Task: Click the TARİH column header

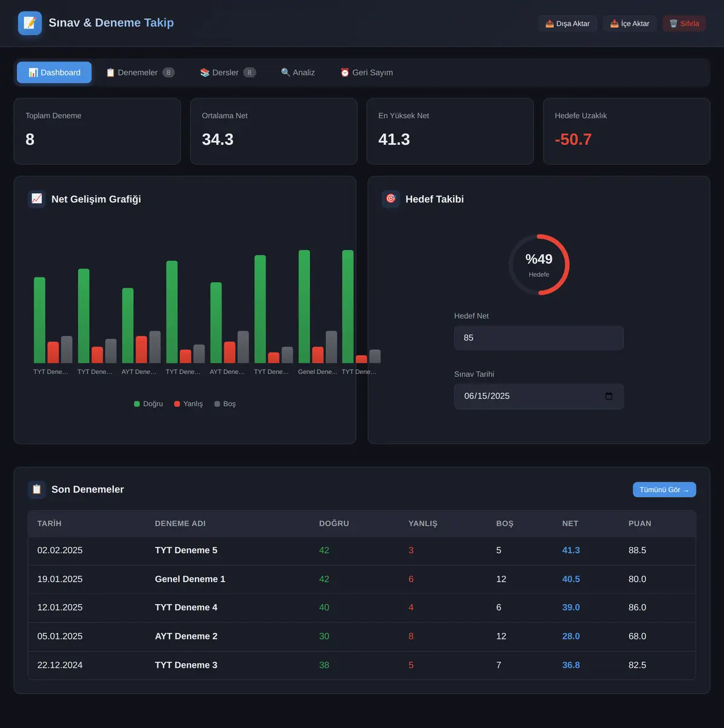Action: (x=49, y=524)
